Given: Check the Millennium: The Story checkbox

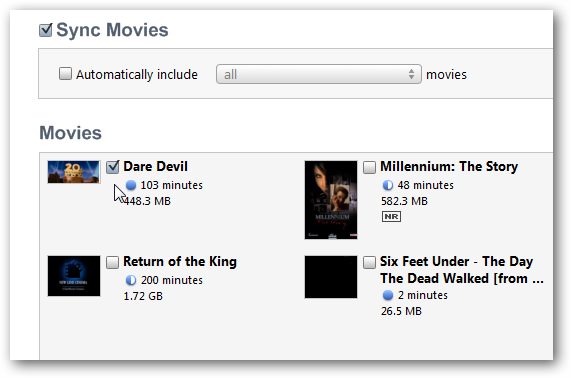Looking at the screenshot, I should (x=369, y=168).
